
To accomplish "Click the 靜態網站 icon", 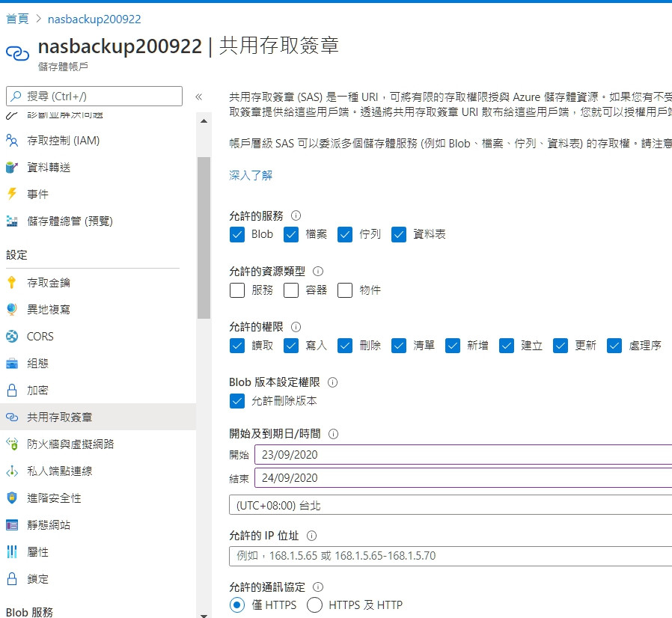I will pyautogui.click(x=12, y=525).
